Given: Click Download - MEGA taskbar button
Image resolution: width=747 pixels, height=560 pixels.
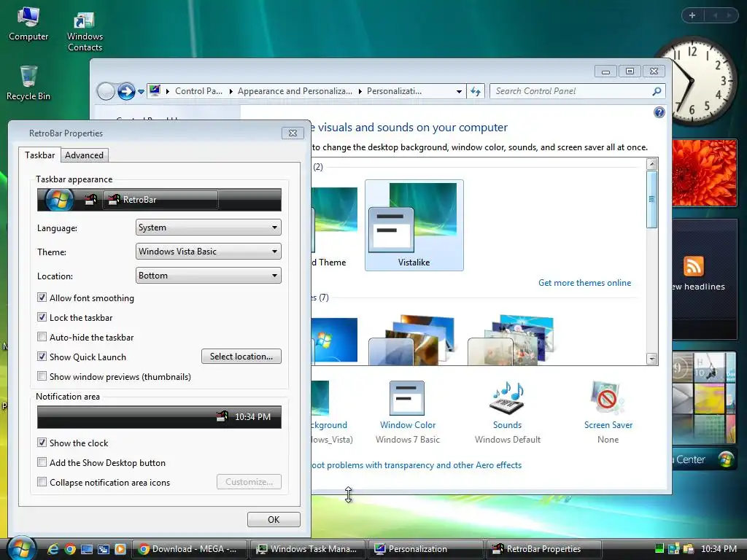Looking at the screenshot, I should pyautogui.click(x=189, y=549).
